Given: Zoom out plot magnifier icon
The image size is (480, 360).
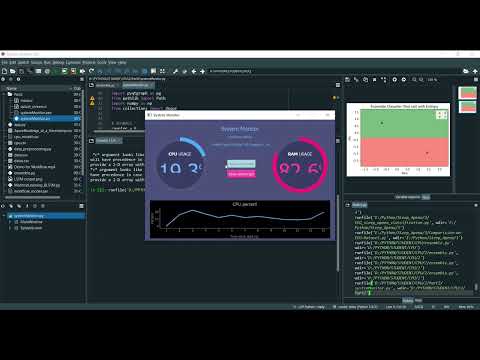Looking at the screenshot, I should pyautogui.click(x=414, y=80).
